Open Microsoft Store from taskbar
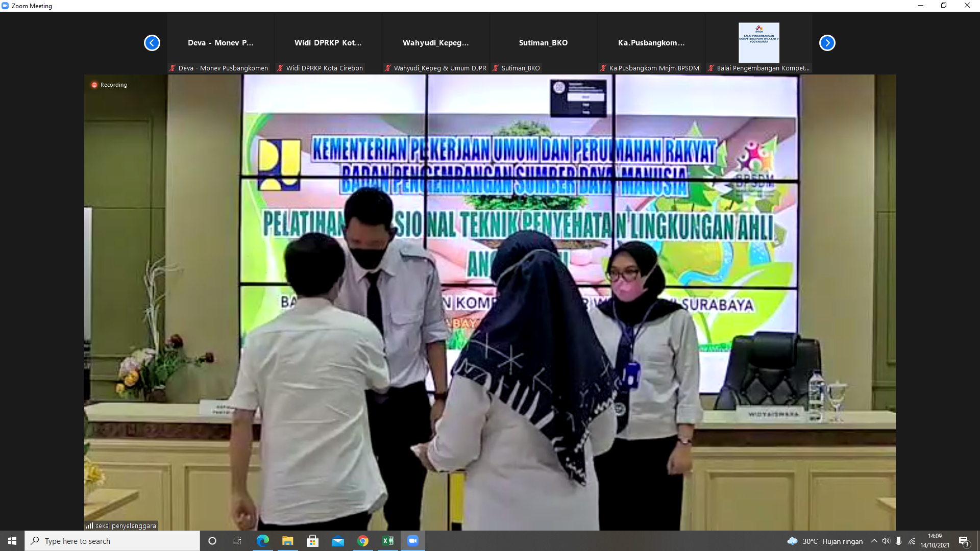Viewport: 980px width, 551px height. pos(313,541)
